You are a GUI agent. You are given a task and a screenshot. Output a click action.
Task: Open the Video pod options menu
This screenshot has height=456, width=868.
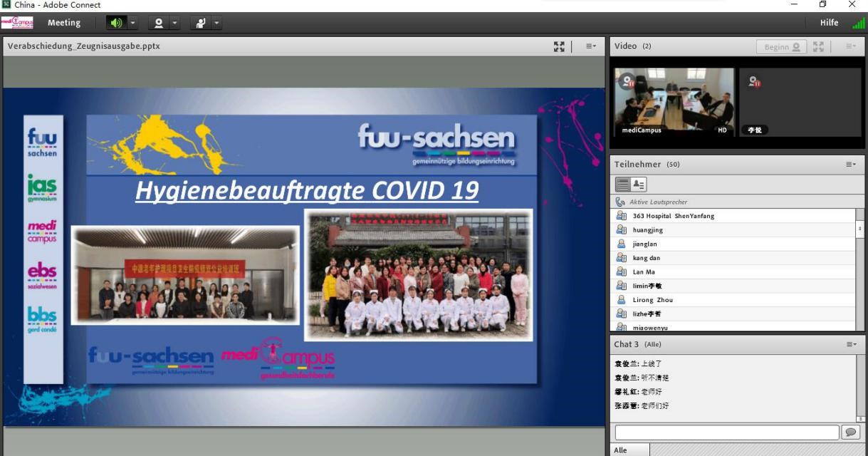(x=850, y=46)
